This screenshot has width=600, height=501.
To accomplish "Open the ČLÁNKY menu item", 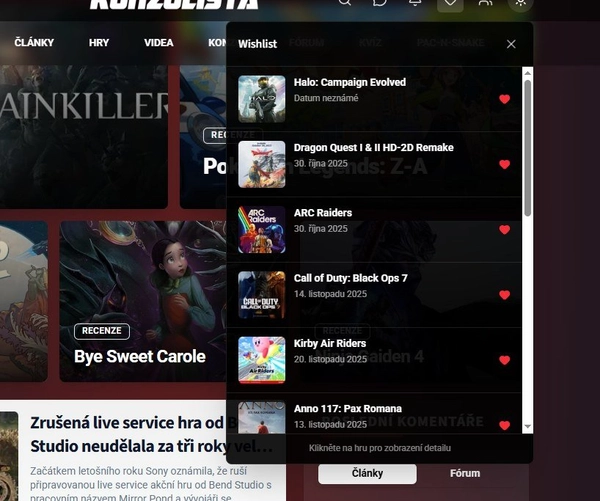I will 34,43.
